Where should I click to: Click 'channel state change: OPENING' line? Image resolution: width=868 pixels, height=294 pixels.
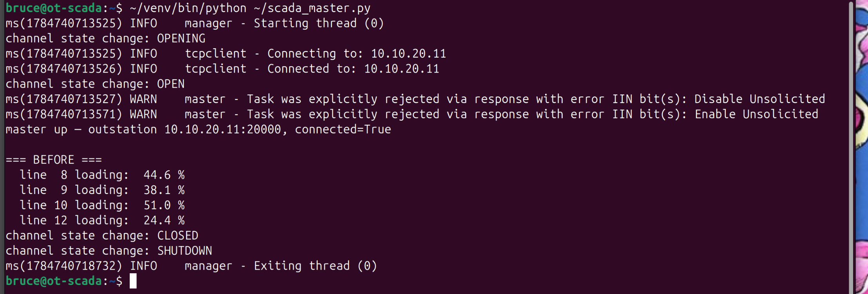click(x=105, y=38)
